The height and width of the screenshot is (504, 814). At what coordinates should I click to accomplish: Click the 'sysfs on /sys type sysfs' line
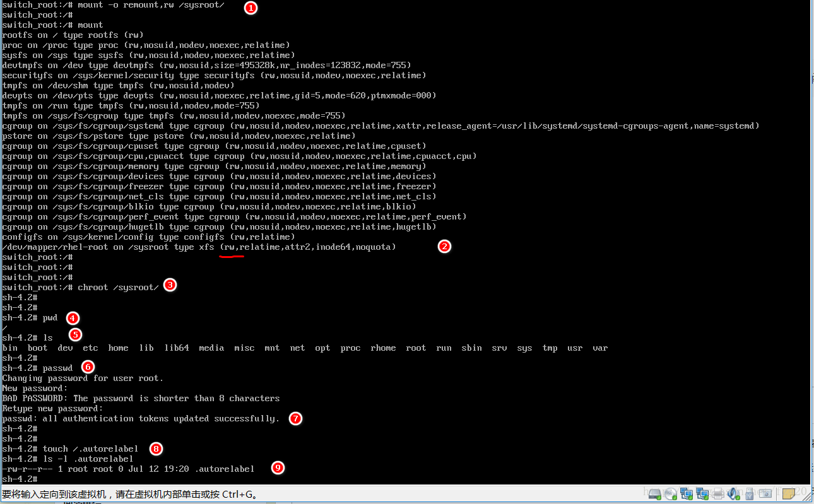[x=149, y=56]
